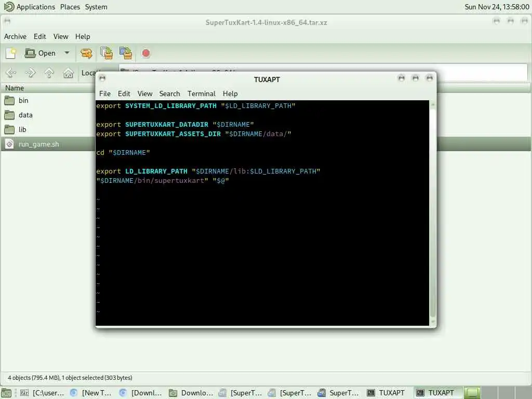532x399 pixels.
Task: Click the data folder icon
Action: [x=9, y=115]
